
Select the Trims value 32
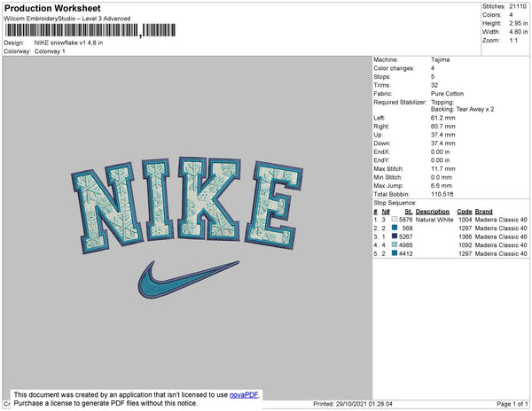pyautogui.click(x=434, y=85)
